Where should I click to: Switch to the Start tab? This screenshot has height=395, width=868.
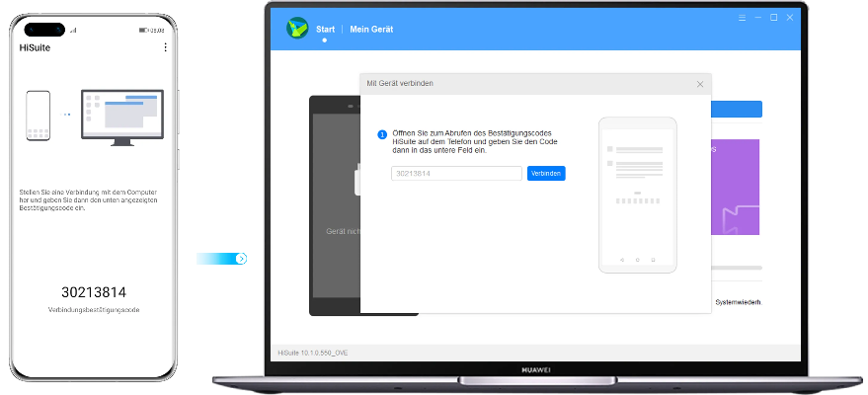tap(325, 30)
